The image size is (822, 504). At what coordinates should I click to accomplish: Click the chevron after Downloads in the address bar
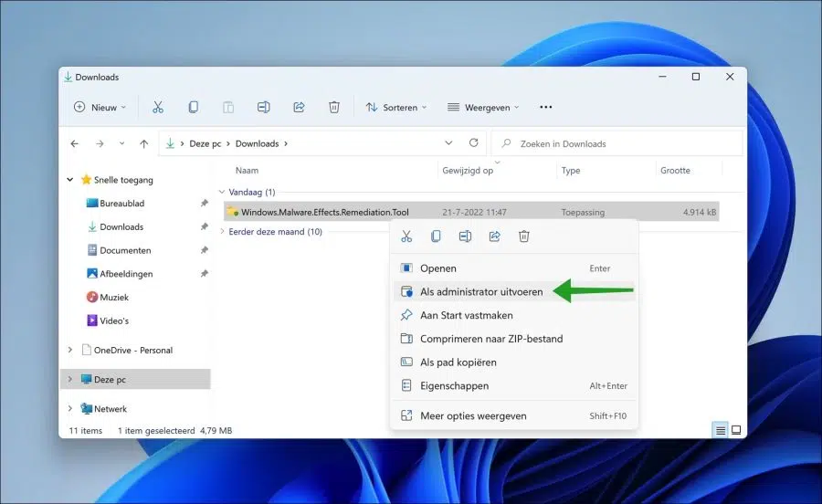pos(286,143)
